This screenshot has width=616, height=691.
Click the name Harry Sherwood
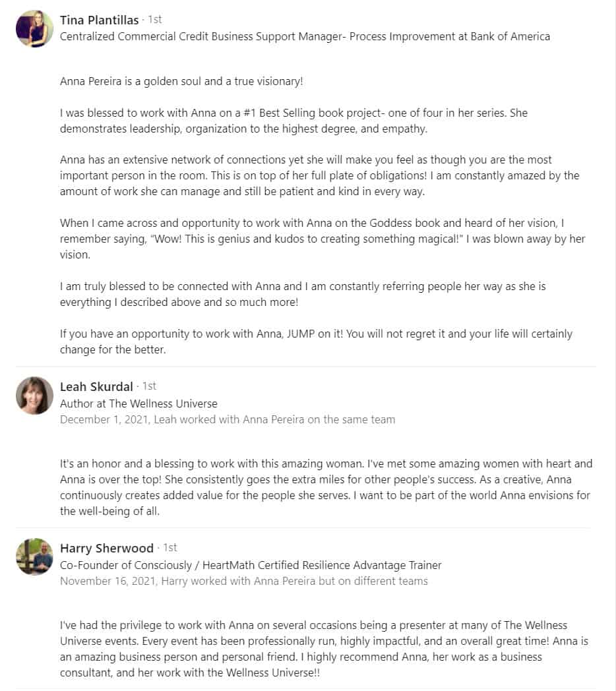107,548
